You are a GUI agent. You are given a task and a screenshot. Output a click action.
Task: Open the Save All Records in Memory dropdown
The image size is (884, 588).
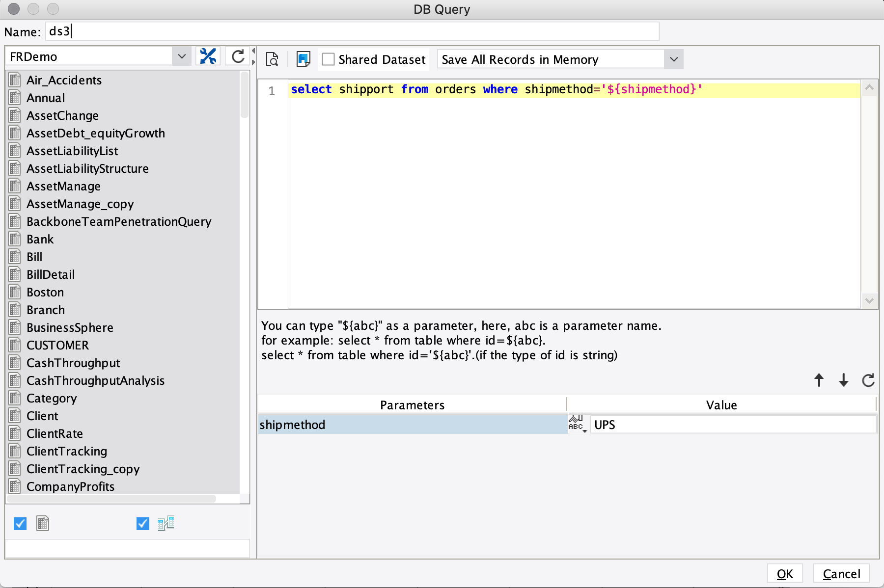[x=673, y=59]
